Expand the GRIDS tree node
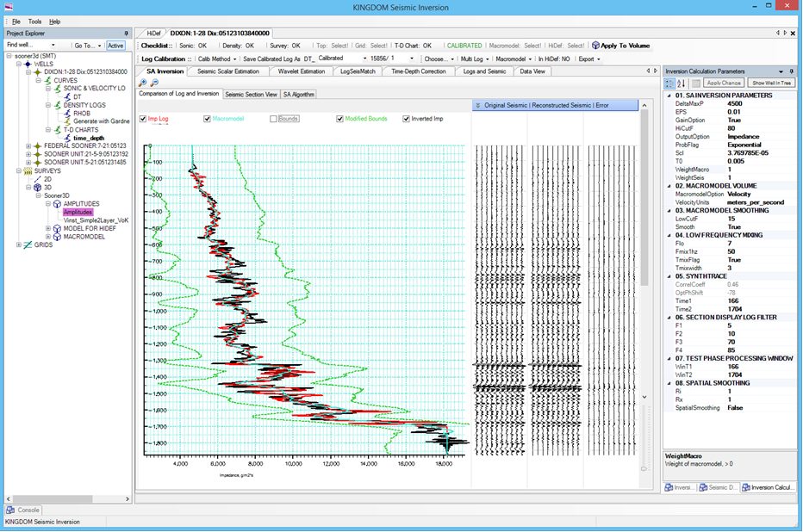 (x=18, y=245)
